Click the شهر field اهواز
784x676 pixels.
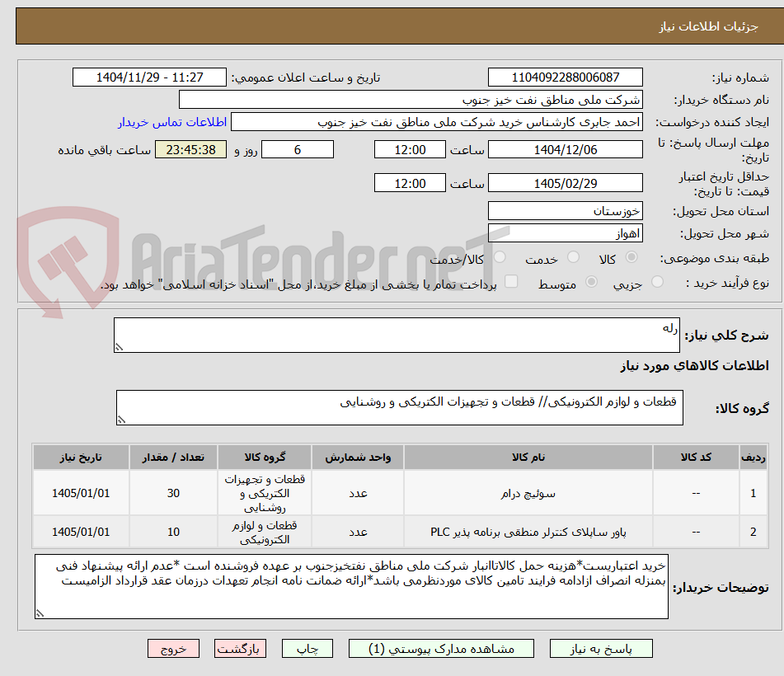[565, 233]
